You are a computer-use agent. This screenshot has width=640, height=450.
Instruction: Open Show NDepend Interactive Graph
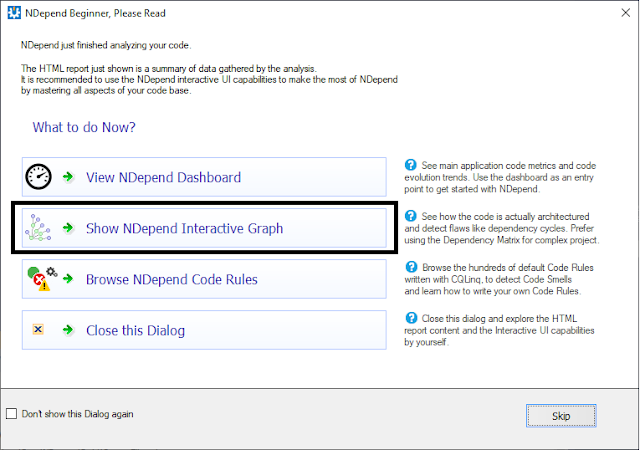pyautogui.click(x=204, y=228)
